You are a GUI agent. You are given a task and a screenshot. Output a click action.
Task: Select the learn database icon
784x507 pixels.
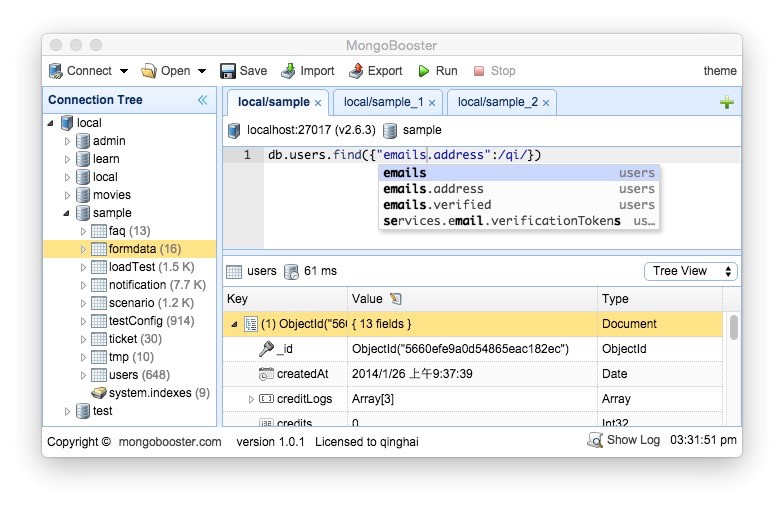coord(82,159)
